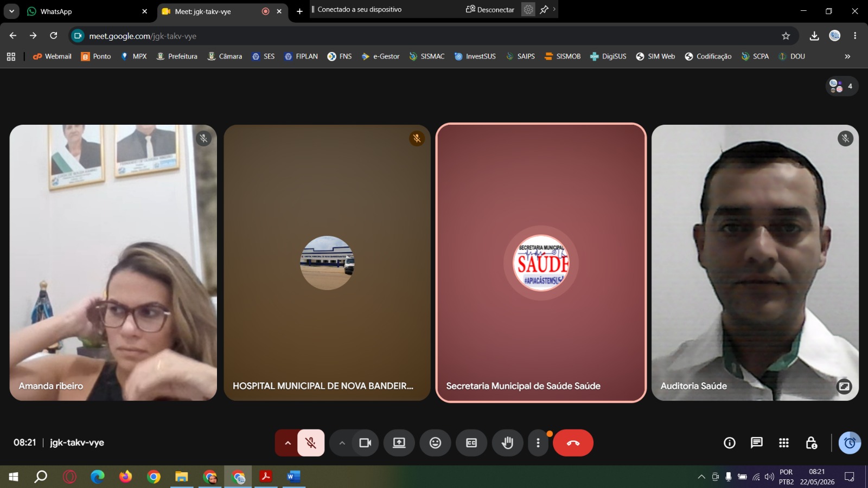Open more options three-dot menu
868x488 pixels.
538,443
